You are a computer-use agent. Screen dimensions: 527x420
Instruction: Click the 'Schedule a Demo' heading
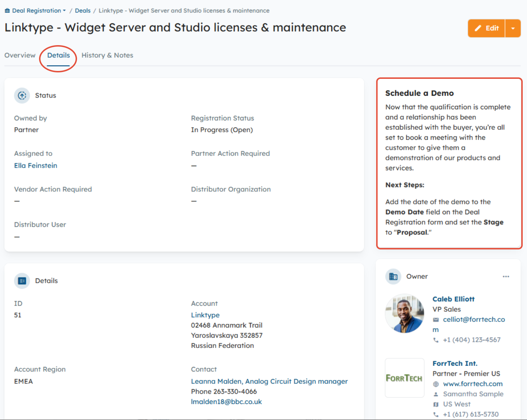pos(420,93)
